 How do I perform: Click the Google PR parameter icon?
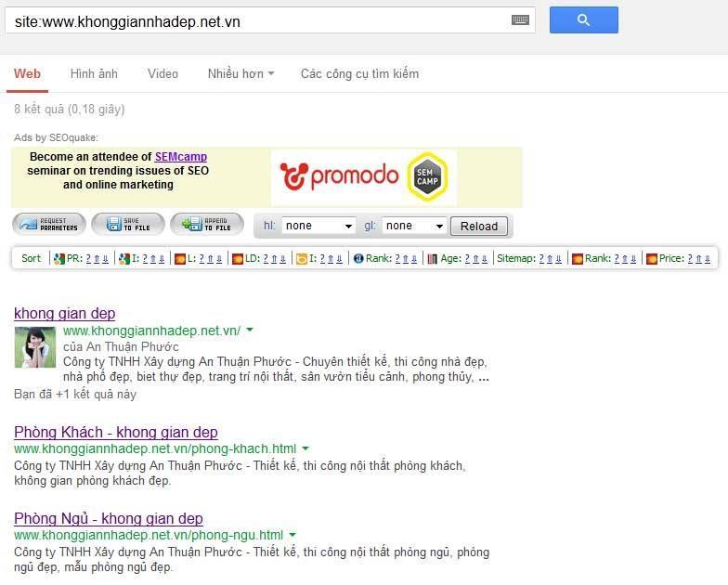click(59, 258)
